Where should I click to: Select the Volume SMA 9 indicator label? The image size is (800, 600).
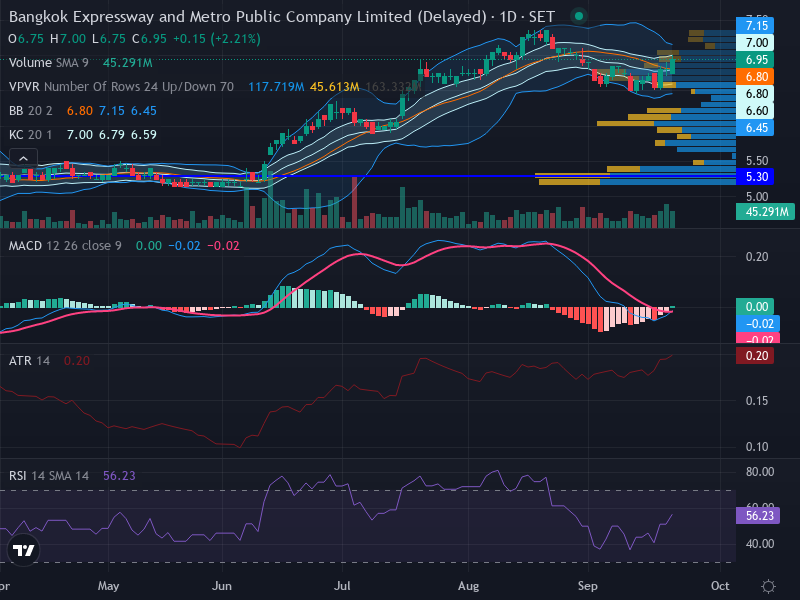(48, 63)
